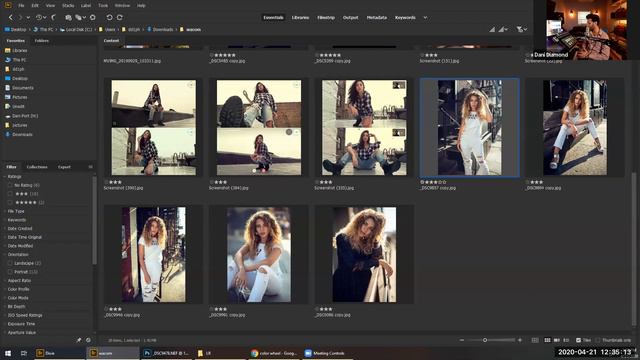The image size is (640, 360).
Task: Select Documents in Favorites
Action: [x=23, y=88]
